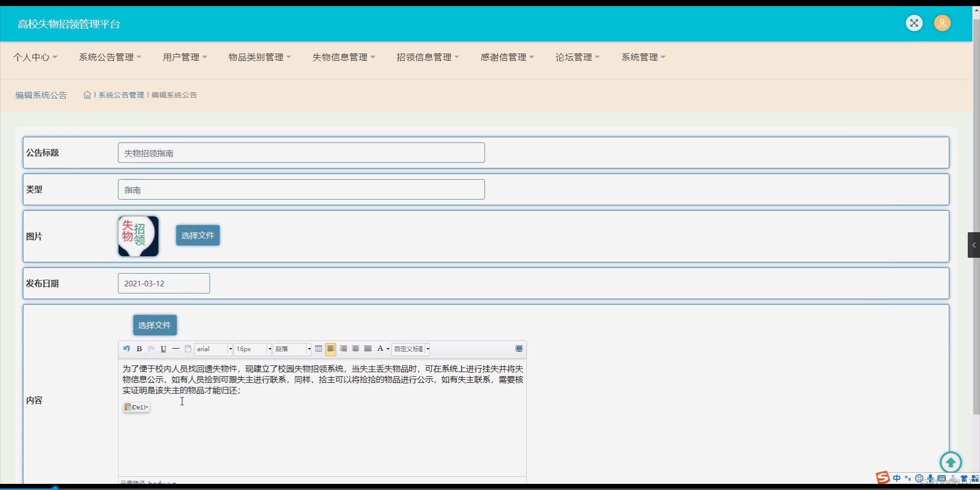This screenshot has width=980, height=490.
Task: Insert a horizontal line using the toolbar icon
Action: point(175,349)
